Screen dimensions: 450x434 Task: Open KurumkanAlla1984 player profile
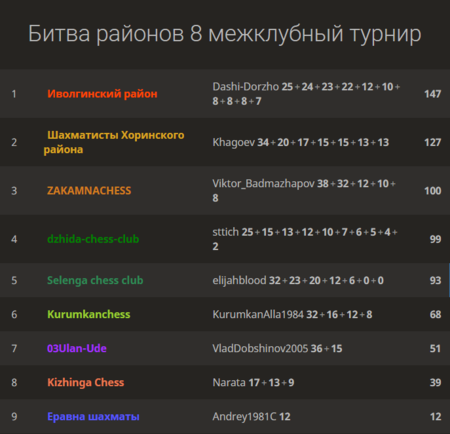tap(258, 314)
